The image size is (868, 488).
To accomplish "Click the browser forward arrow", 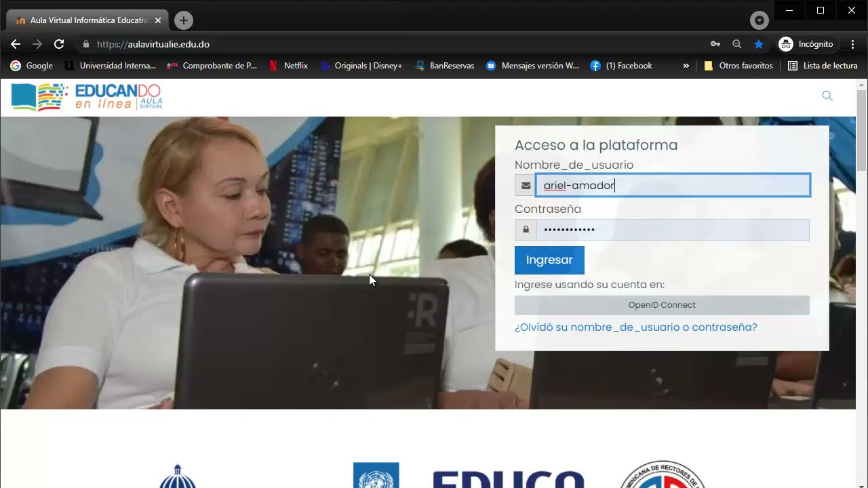I will coord(37,44).
